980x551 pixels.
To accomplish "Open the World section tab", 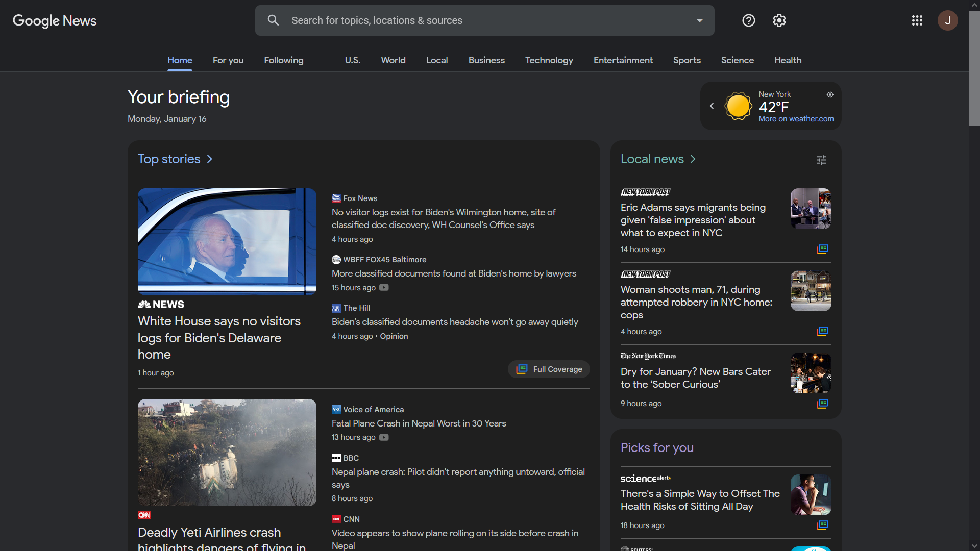I will pyautogui.click(x=394, y=60).
